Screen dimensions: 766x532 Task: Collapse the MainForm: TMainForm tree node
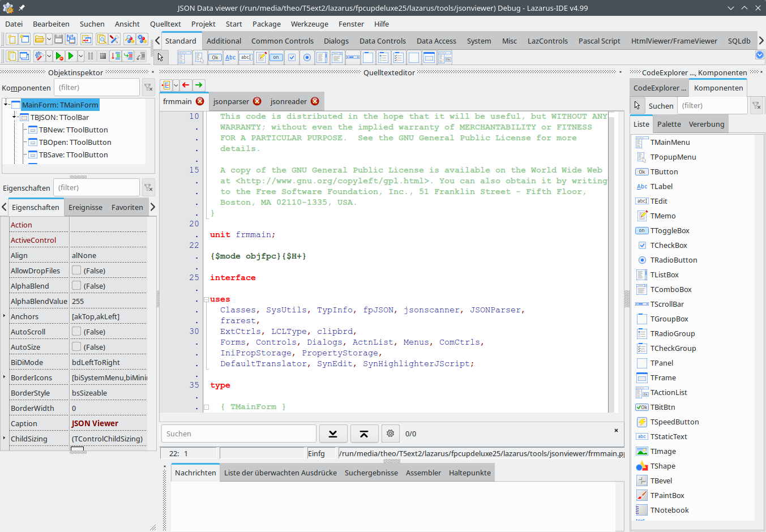[x=6, y=103]
